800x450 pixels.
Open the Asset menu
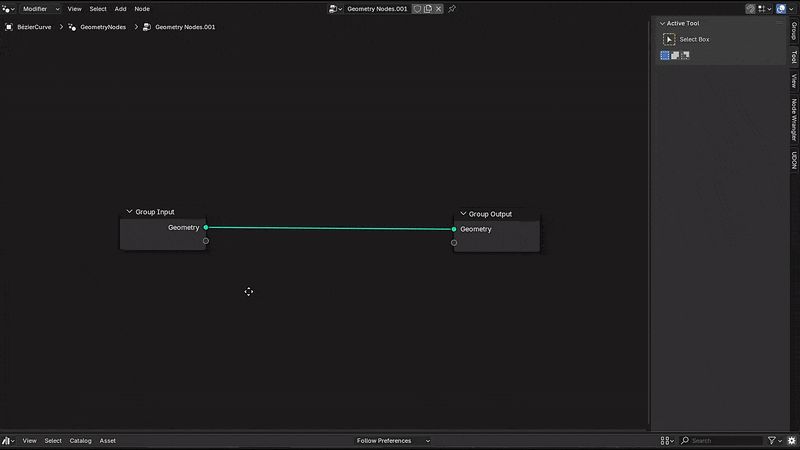[x=108, y=441]
